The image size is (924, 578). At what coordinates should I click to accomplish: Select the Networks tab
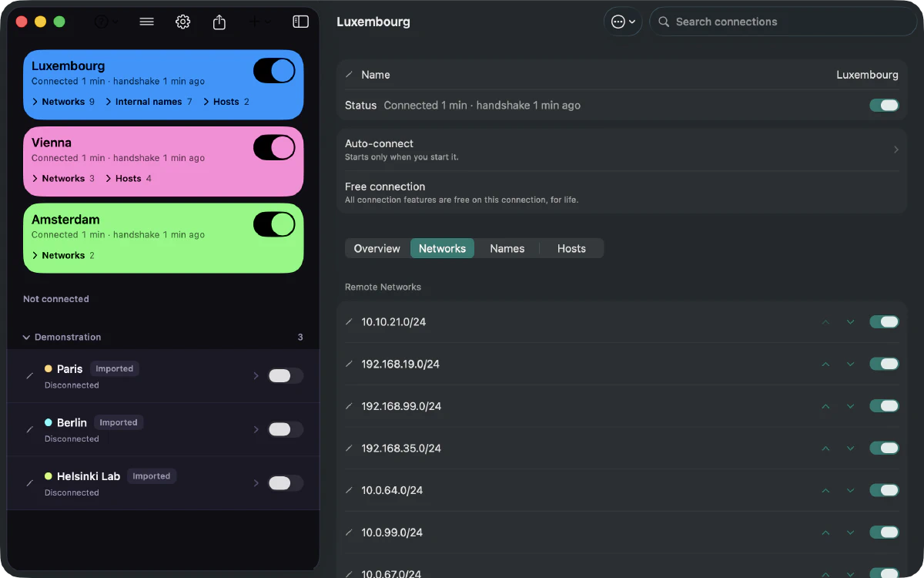pyautogui.click(x=442, y=248)
